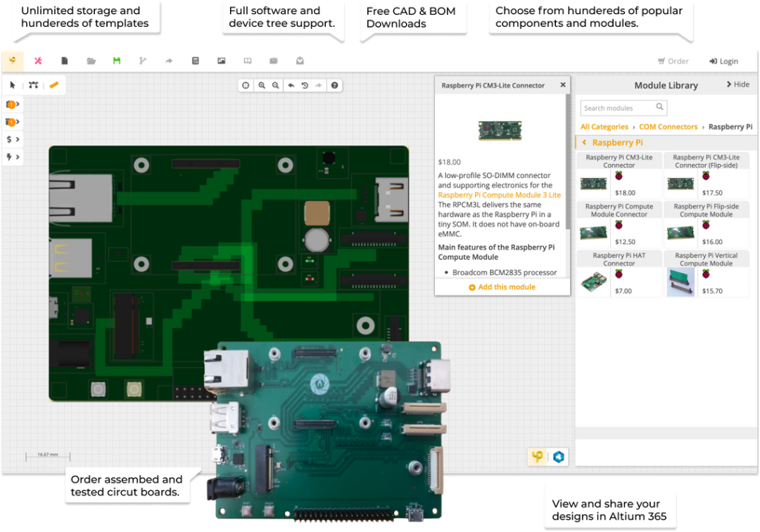
Task: Click the scissors cut icon in the toolbar
Action: [39, 60]
